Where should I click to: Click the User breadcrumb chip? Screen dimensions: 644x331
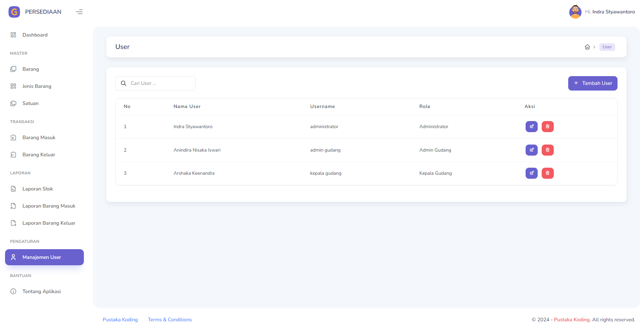[x=607, y=47]
